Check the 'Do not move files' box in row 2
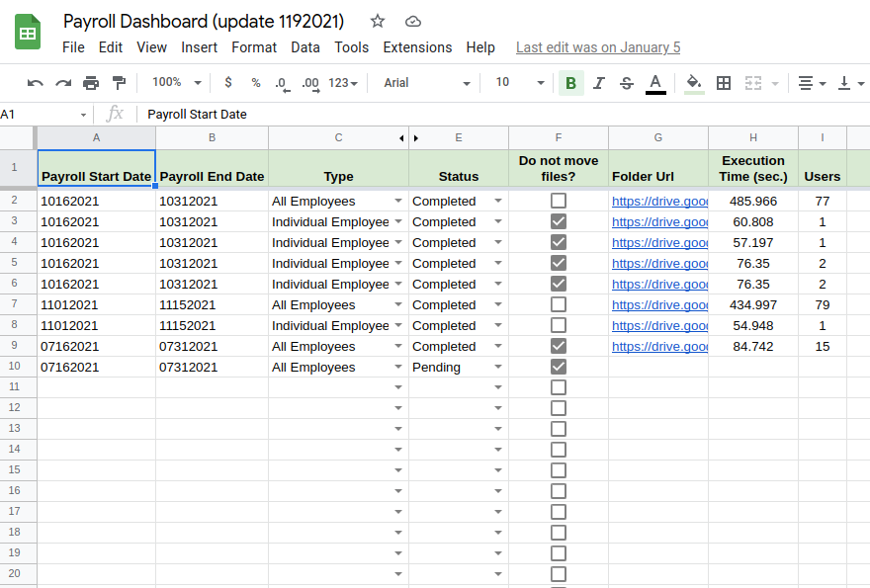 pos(559,201)
